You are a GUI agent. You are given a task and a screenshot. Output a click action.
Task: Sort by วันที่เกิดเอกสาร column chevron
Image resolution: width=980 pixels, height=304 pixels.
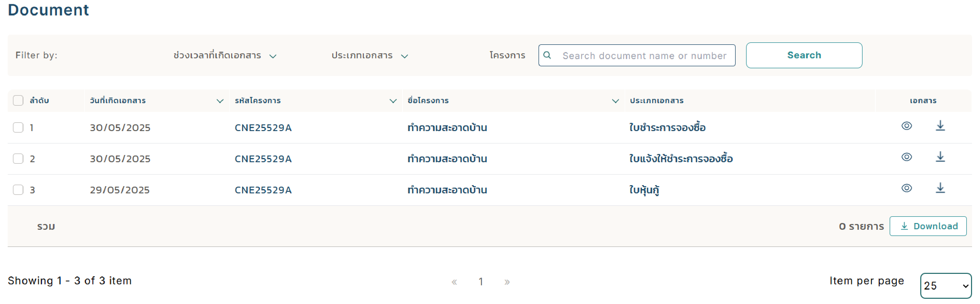[x=220, y=101]
